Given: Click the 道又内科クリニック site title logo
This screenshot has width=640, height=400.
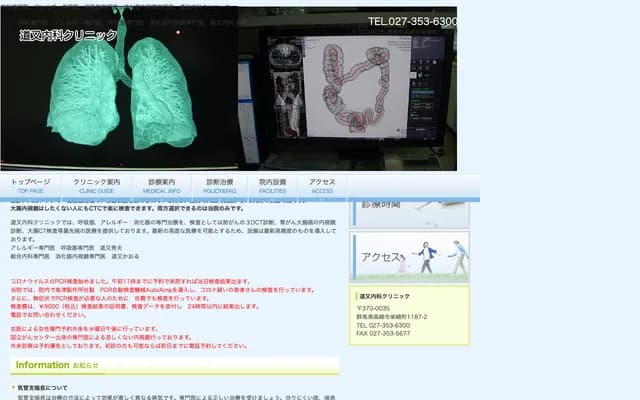Looking at the screenshot, I should [x=68, y=35].
